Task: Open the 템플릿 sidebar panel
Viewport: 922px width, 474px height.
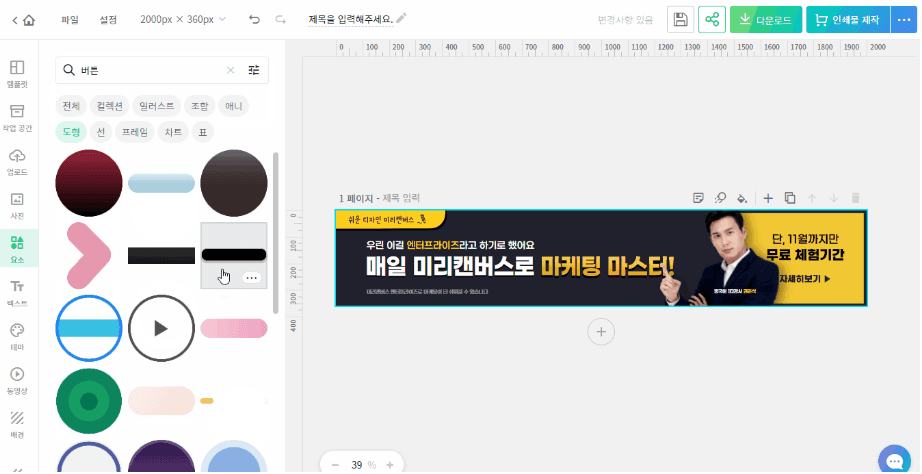Action: (17, 74)
